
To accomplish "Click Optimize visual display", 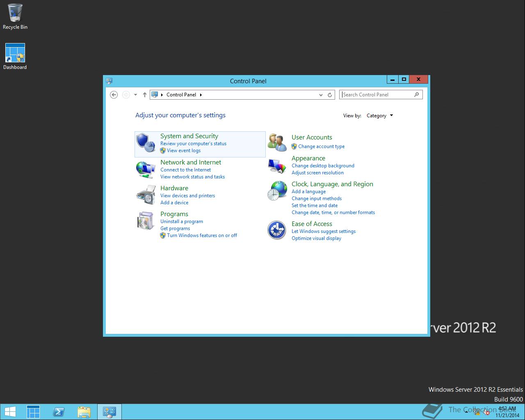I will click(316, 238).
